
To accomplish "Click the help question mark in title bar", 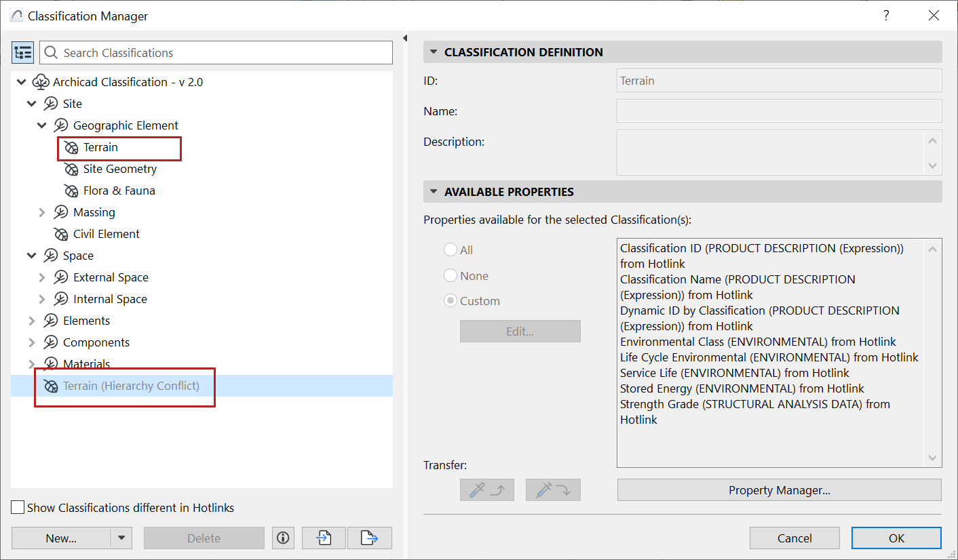I will [886, 16].
